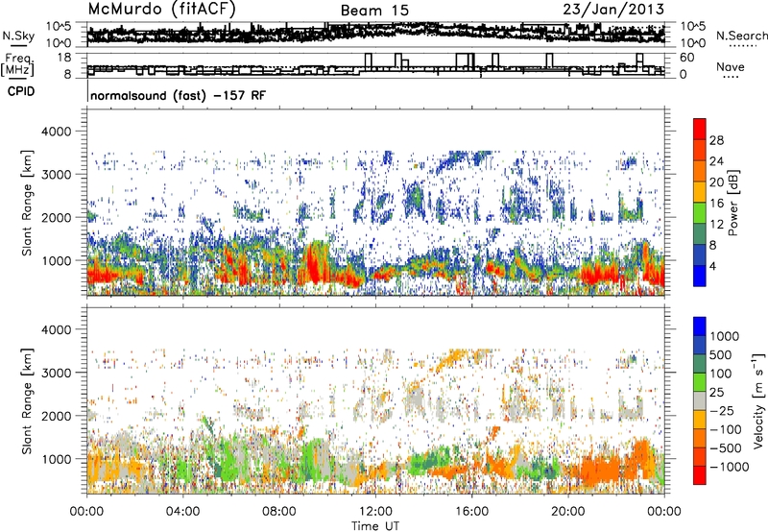The height and width of the screenshot is (532, 768).
Task: Click the sky noise trace panel
Action: pos(376,35)
